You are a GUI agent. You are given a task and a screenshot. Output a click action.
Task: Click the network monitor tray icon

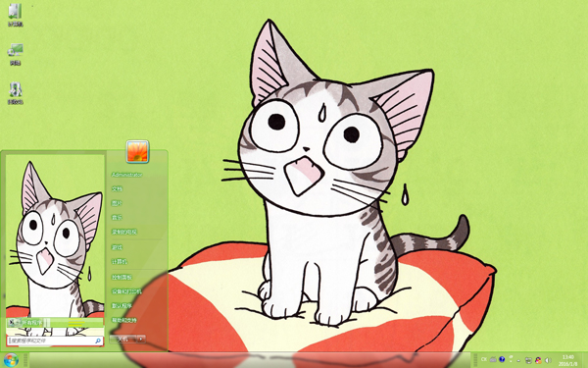528,360
